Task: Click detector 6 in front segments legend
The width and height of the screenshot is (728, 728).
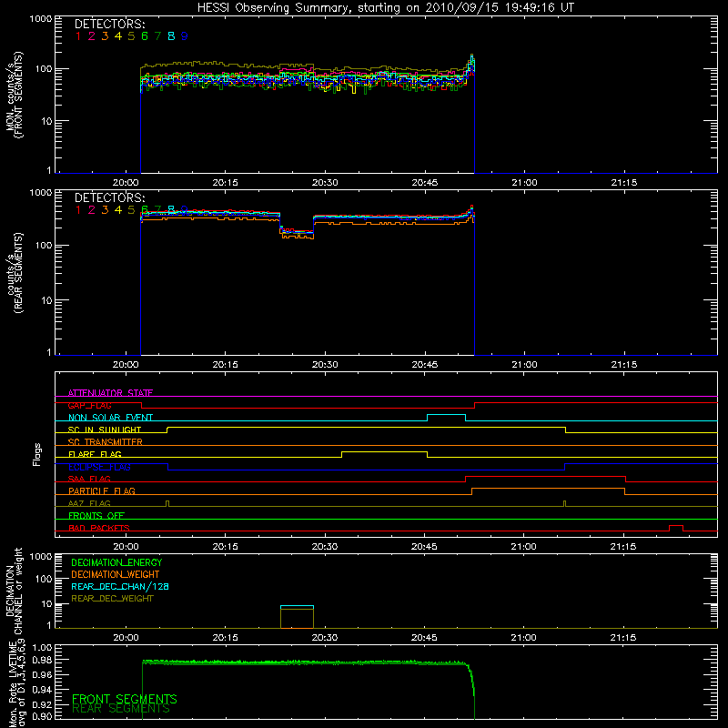Action: [x=145, y=36]
